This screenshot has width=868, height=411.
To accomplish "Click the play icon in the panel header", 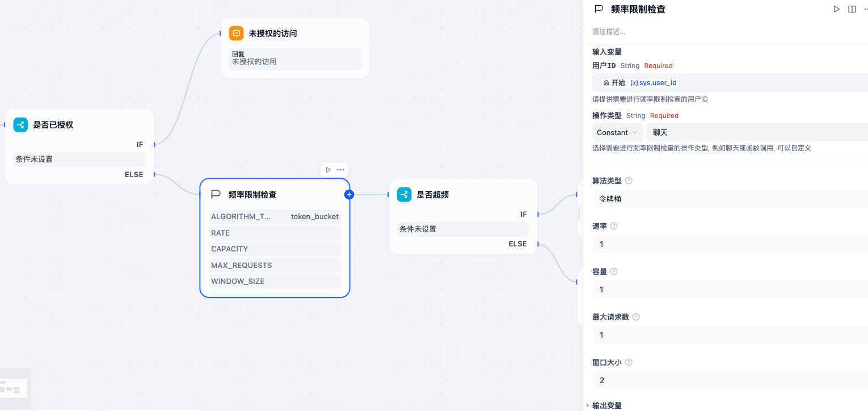I will [836, 9].
